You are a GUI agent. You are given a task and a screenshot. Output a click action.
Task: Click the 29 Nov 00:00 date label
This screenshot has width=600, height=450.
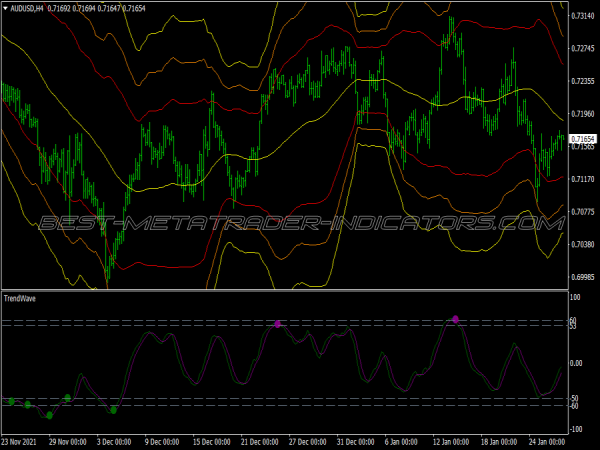click(67, 442)
